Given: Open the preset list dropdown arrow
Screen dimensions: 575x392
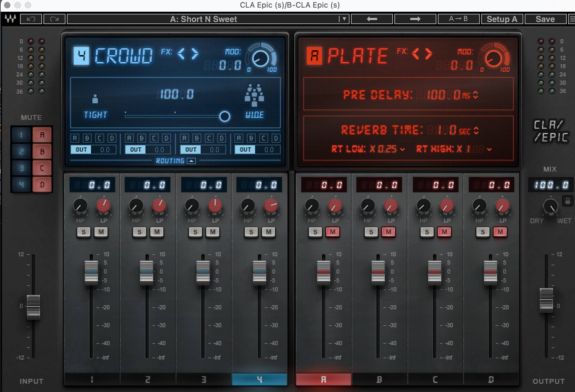Looking at the screenshot, I should 344,19.
